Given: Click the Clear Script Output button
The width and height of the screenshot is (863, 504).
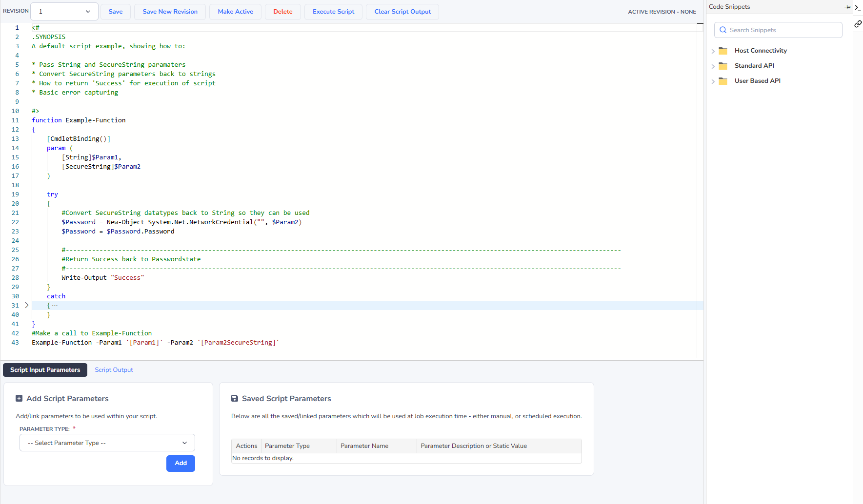Looking at the screenshot, I should coord(402,11).
